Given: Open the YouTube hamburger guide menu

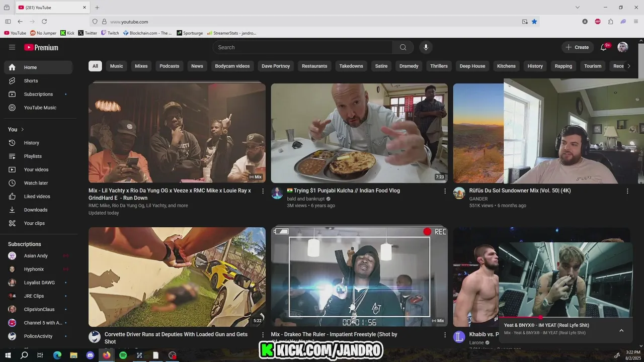Looking at the screenshot, I should pyautogui.click(x=12, y=47).
